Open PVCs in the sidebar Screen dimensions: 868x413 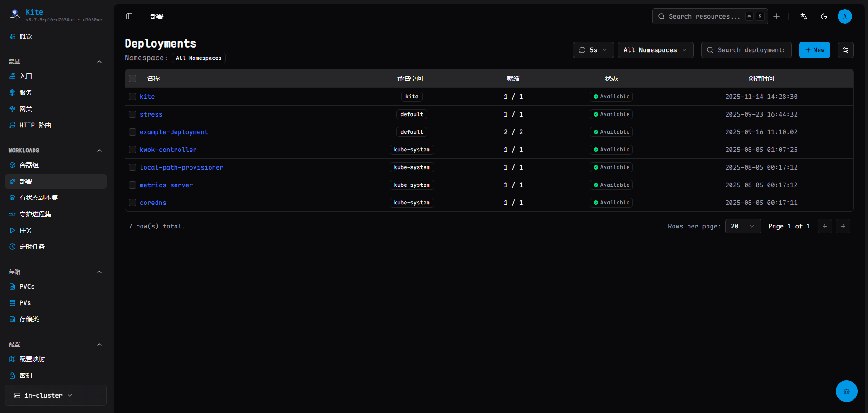27,287
